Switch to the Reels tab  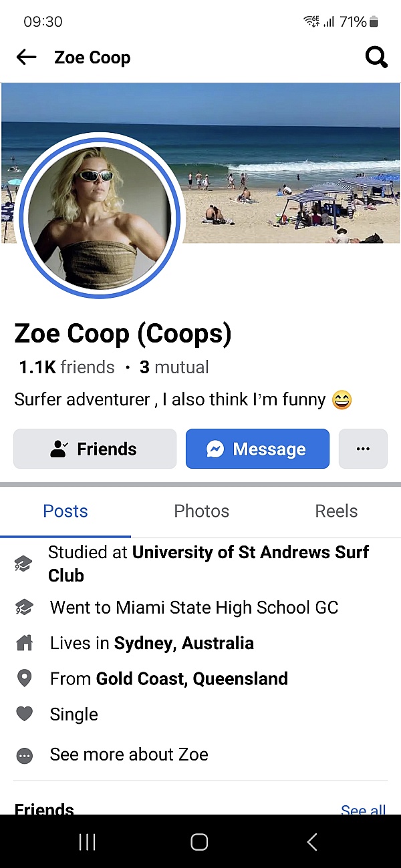point(336,511)
